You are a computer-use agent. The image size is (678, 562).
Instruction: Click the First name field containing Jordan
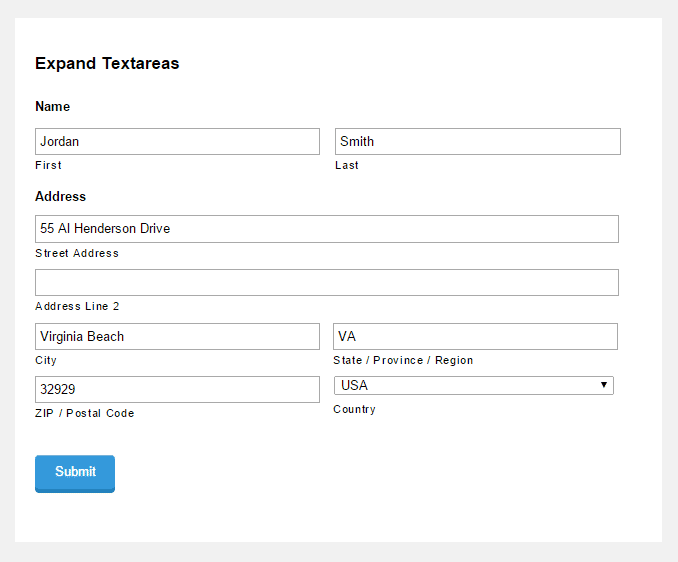coord(177,141)
